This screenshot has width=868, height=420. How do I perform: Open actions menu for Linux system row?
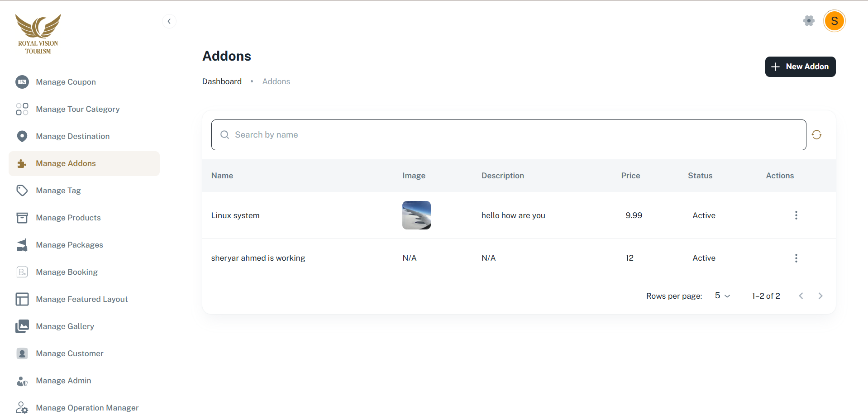[x=796, y=215]
